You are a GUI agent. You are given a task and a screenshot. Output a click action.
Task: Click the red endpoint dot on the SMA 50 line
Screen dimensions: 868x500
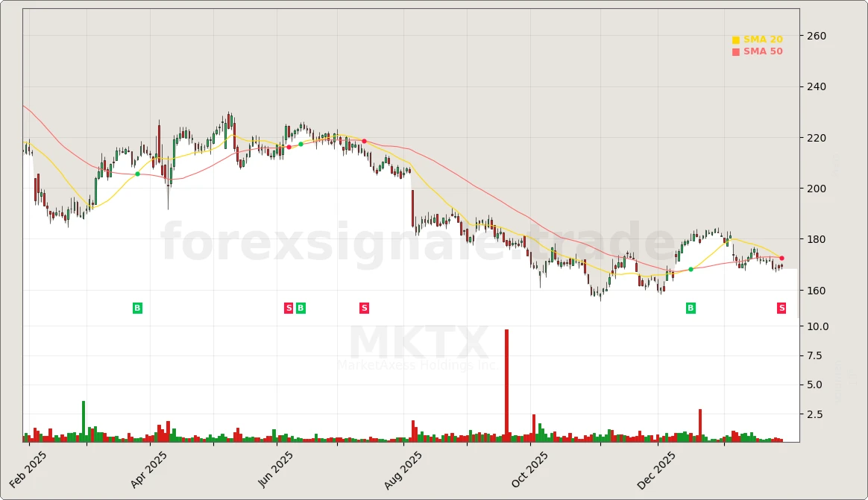tap(781, 257)
